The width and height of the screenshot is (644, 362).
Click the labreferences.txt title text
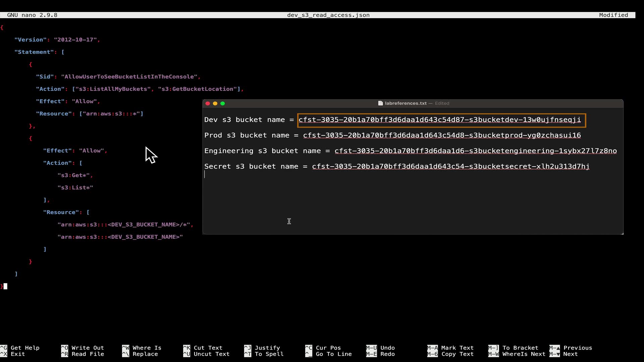(406, 103)
